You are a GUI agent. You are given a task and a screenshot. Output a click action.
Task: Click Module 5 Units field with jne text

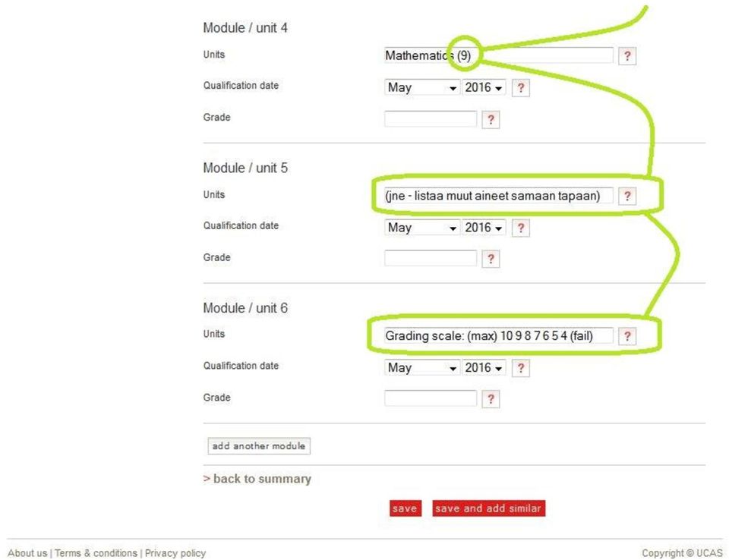[x=499, y=196]
